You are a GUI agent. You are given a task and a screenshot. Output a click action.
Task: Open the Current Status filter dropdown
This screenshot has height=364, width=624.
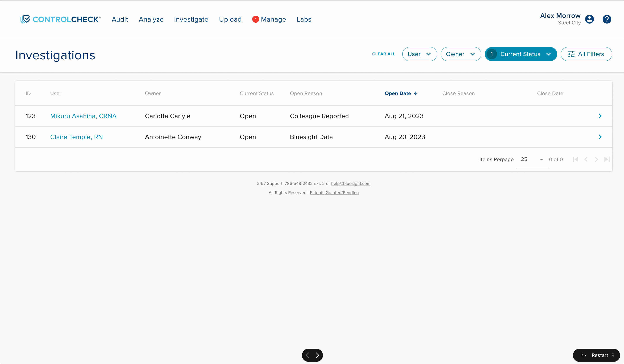[521, 54]
